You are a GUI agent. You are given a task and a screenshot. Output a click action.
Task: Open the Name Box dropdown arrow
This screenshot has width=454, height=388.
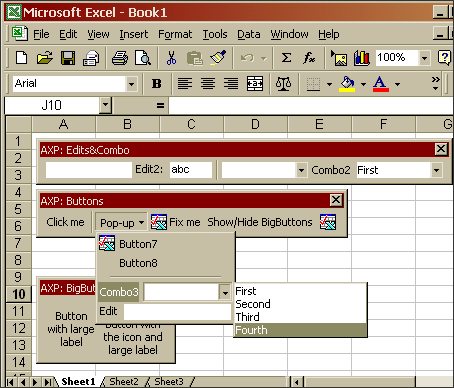pyautogui.click(x=105, y=105)
